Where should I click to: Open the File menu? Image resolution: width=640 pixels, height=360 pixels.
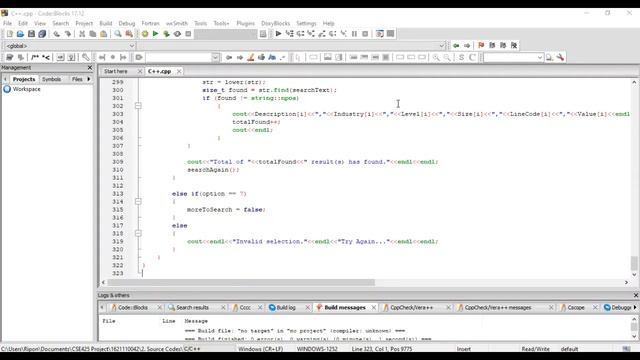click(x=8, y=23)
